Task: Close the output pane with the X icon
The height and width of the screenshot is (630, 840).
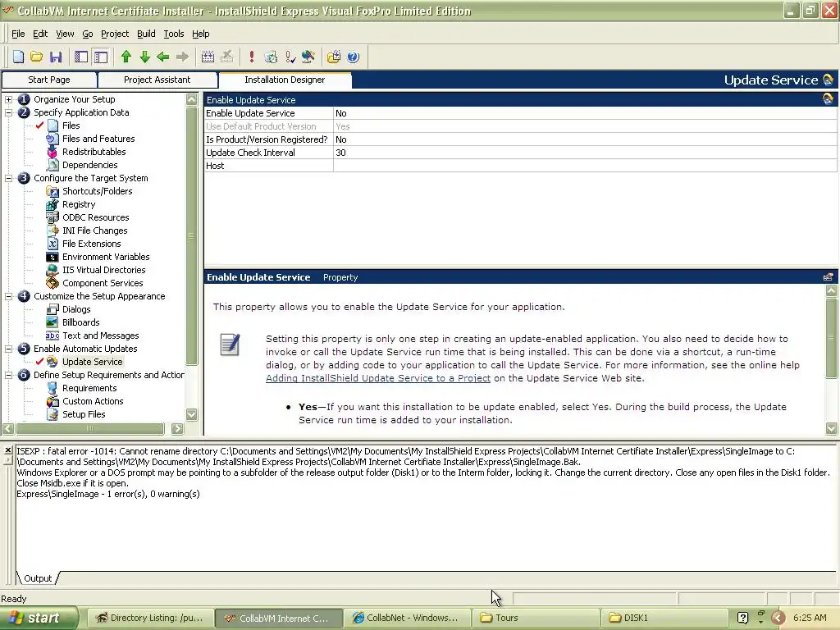Action: (7, 450)
